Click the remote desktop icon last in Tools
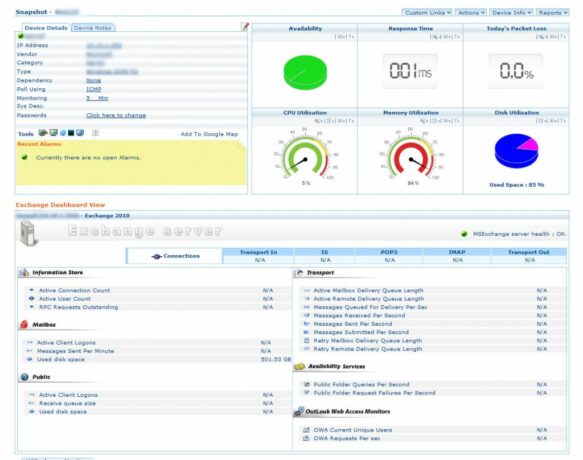Screen dimensions: 583x460 [x=80, y=133]
